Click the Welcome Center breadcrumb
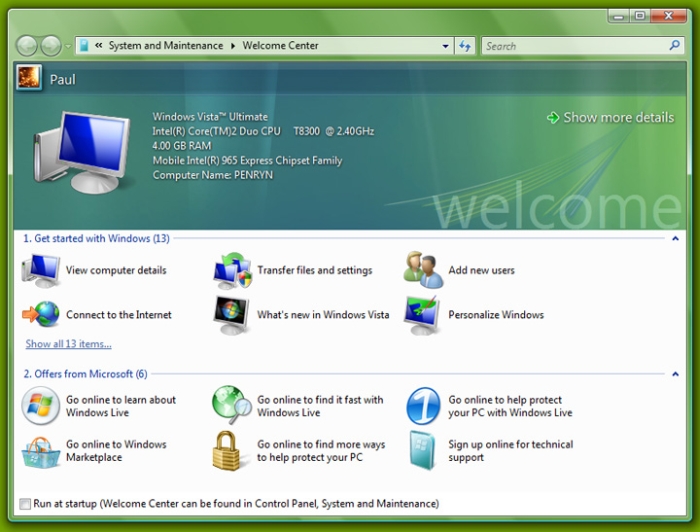 [x=280, y=46]
